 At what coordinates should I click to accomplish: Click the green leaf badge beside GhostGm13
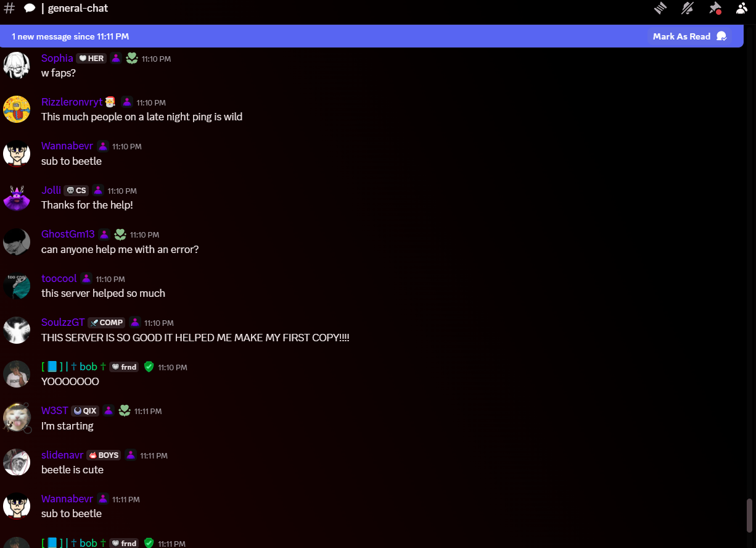pos(120,235)
